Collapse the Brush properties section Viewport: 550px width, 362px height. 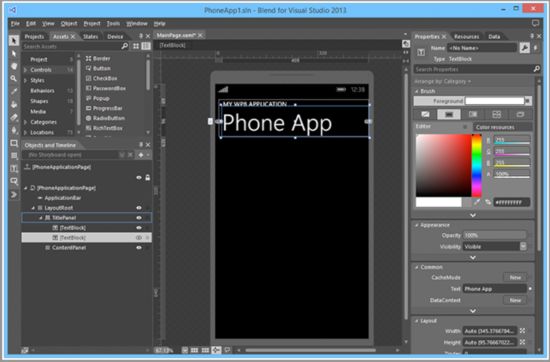(x=417, y=91)
